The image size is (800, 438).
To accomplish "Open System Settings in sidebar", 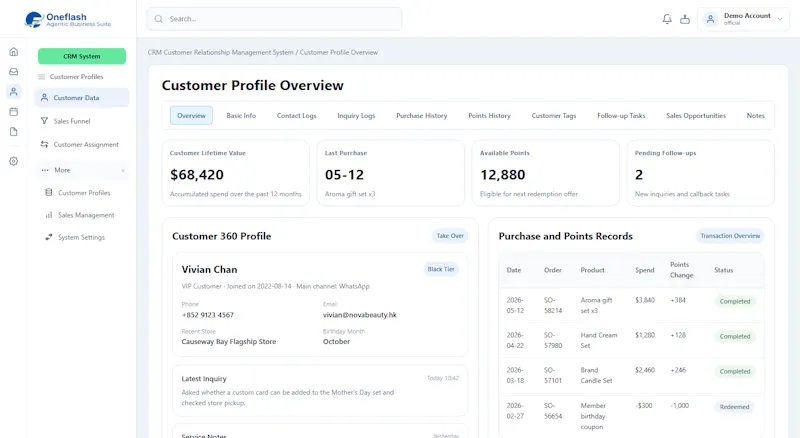I will 81,237.
